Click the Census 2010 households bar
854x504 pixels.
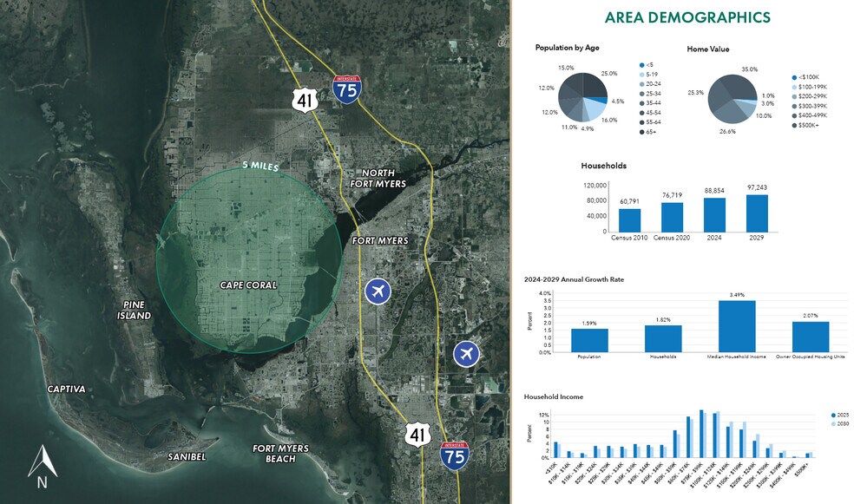coord(629,220)
